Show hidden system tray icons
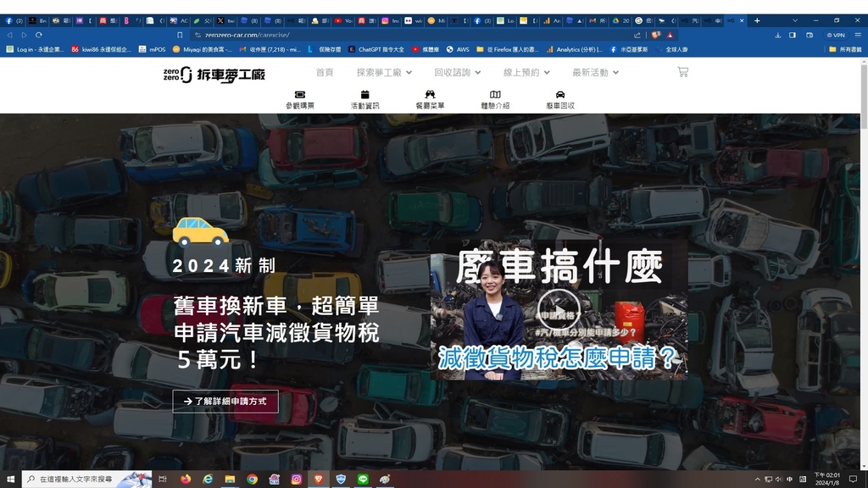 point(757,480)
